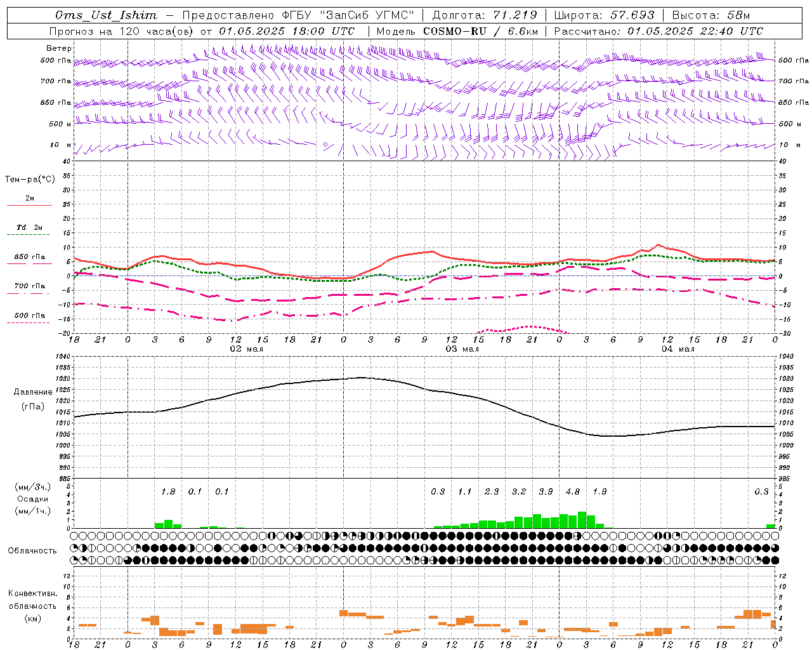This screenshot has width=812, height=650.
Task: Click the Ветер section label
Action: coord(59,48)
